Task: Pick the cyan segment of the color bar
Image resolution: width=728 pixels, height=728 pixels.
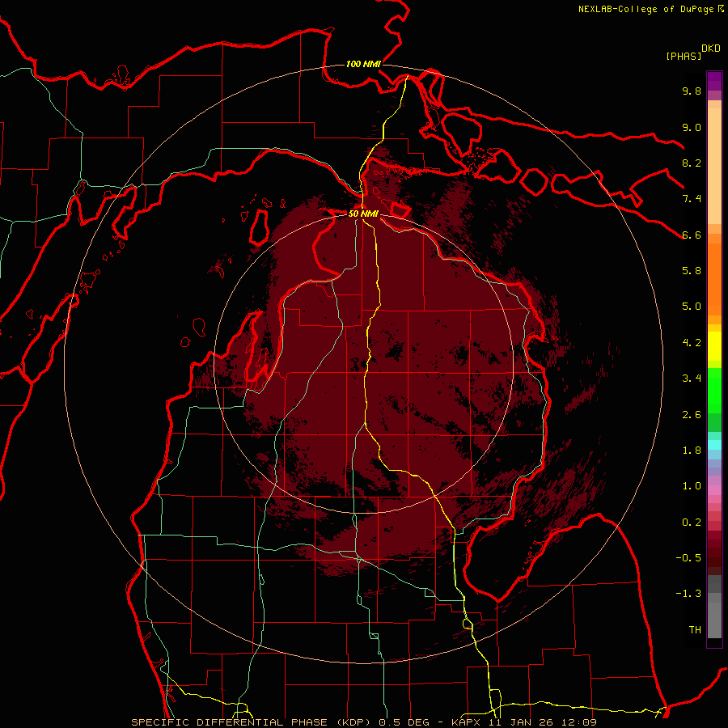Action: pyautogui.click(x=714, y=445)
